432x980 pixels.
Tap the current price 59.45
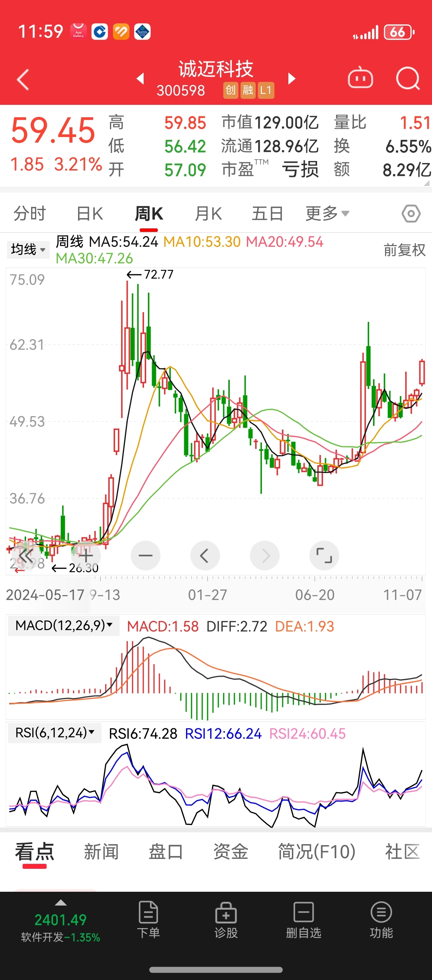click(x=53, y=131)
